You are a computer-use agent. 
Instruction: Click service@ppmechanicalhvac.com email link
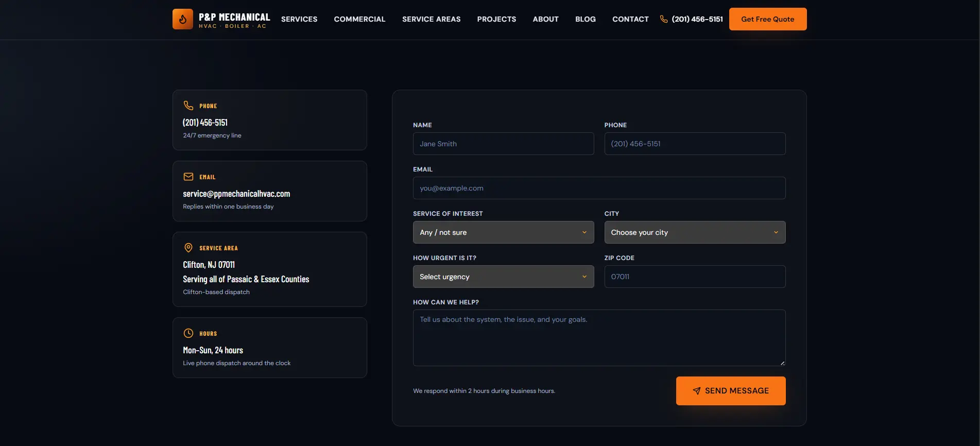tap(236, 194)
